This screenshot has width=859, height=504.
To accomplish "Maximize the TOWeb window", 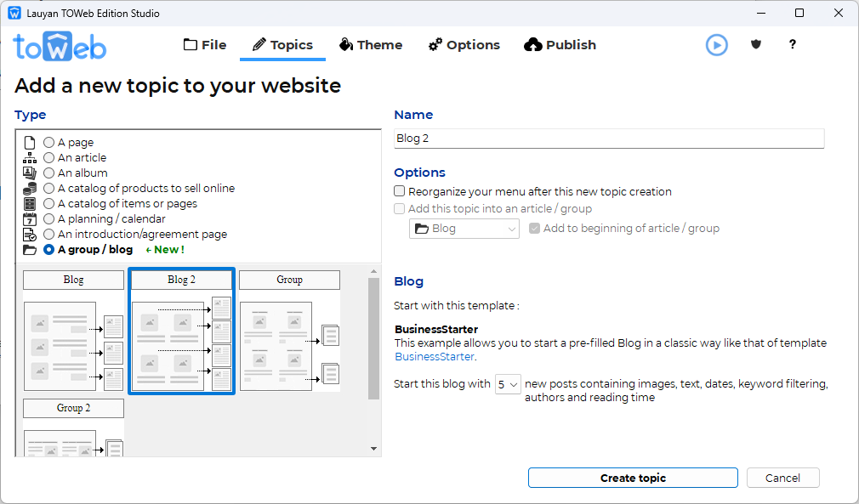I will pos(799,13).
